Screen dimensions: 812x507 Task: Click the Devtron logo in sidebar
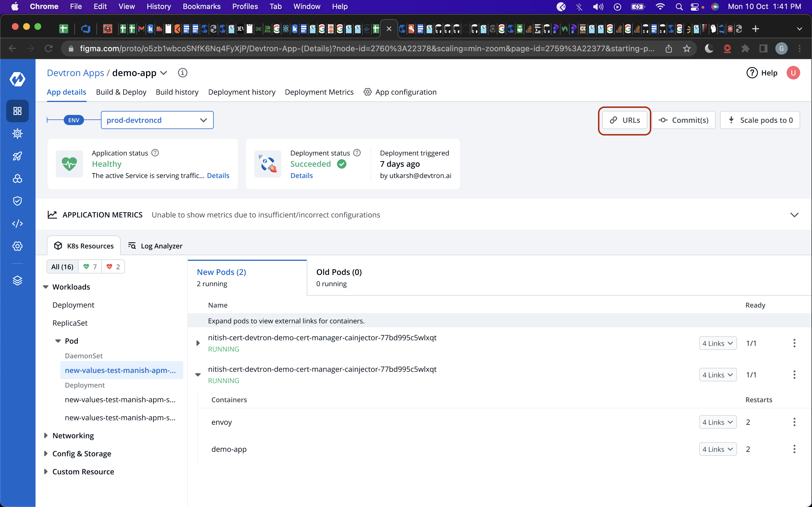(17, 79)
